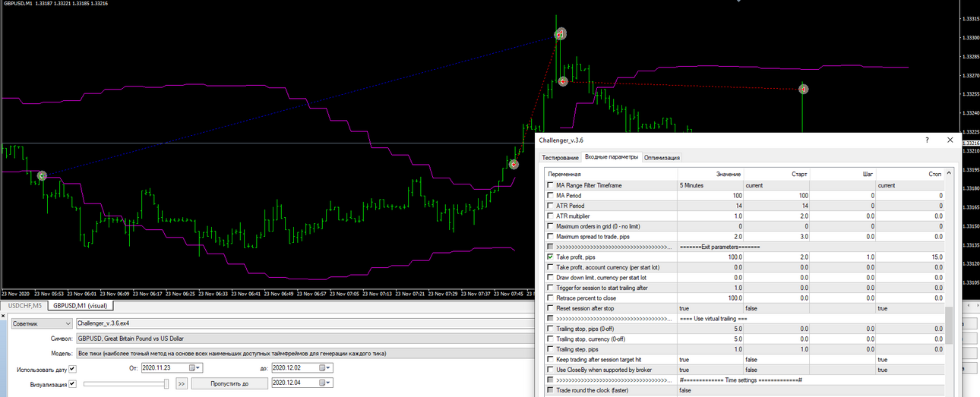Click the trade marker near 05:53 on the chart

point(42,175)
